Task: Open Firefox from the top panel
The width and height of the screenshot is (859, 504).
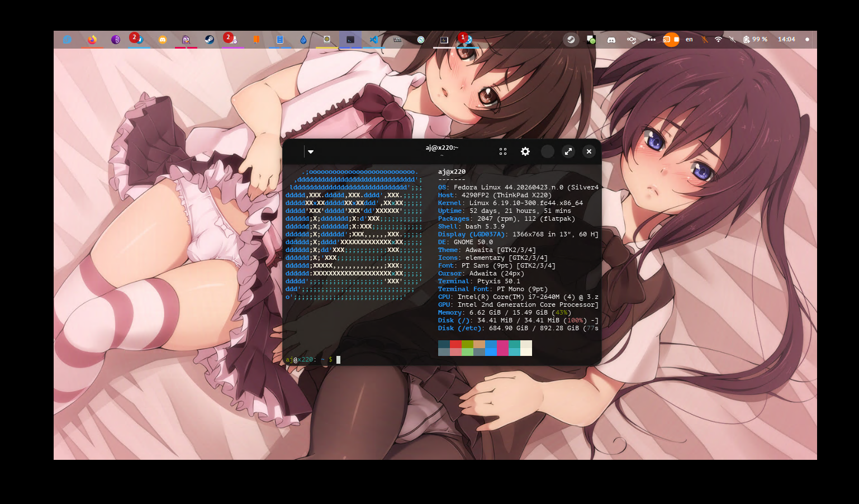Action: point(92,40)
